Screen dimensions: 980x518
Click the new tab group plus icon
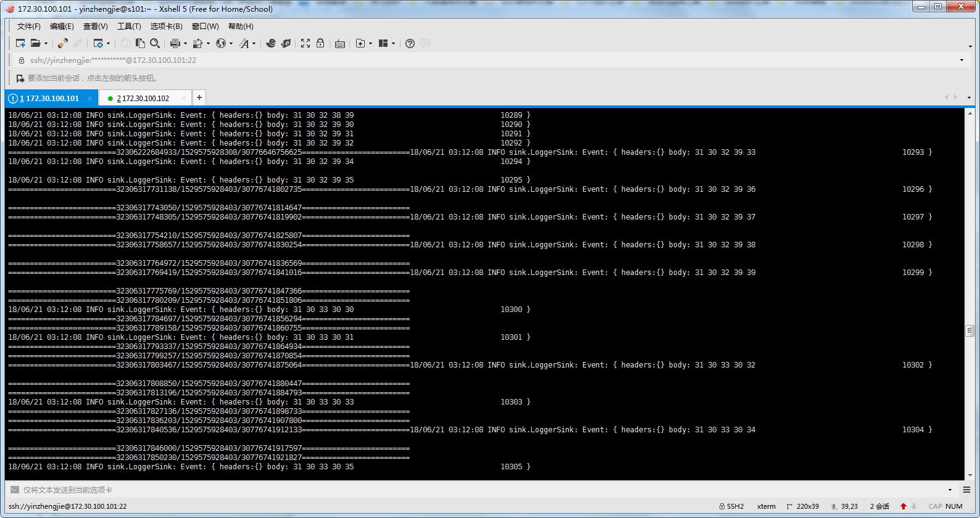360,43
